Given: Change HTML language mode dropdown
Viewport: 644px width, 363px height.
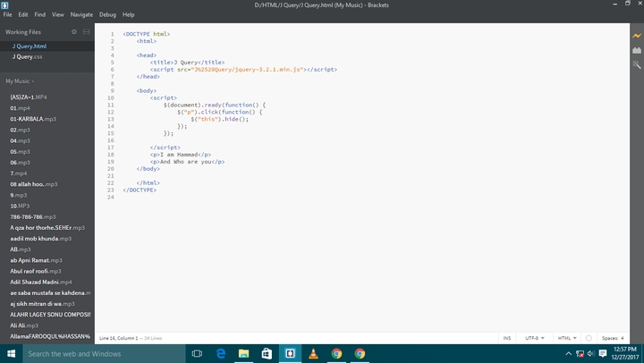Looking at the screenshot, I should [567, 338].
